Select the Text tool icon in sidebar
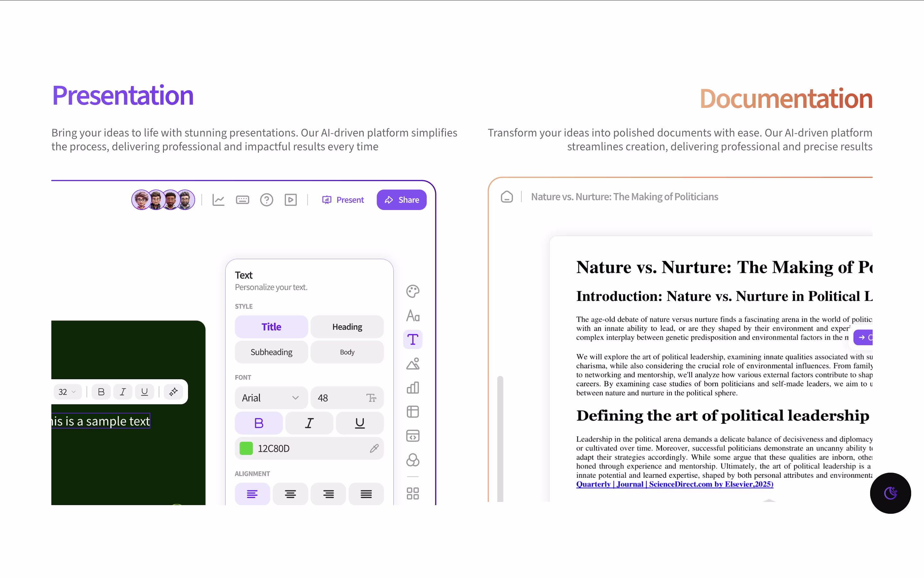Viewport: 924px width, 578px height. (413, 339)
